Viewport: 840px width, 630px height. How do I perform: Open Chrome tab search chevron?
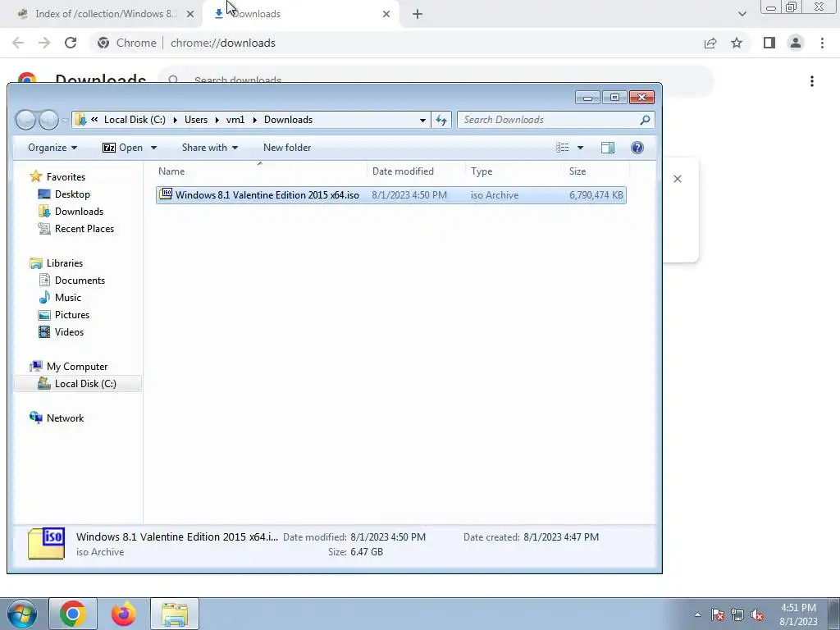[742, 15]
